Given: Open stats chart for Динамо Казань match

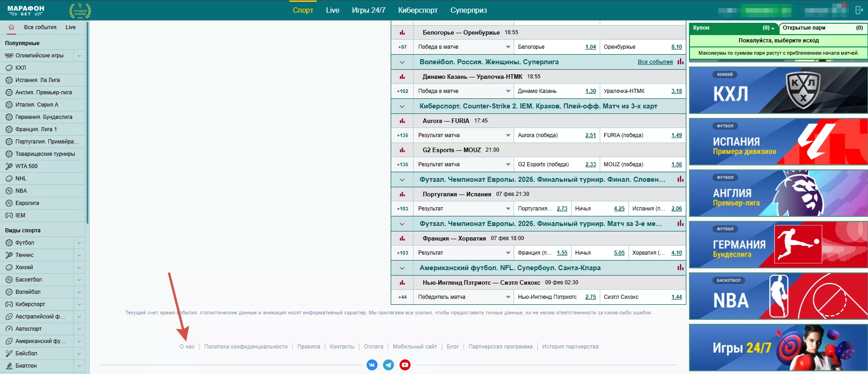Looking at the screenshot, I should coord(402,77).
